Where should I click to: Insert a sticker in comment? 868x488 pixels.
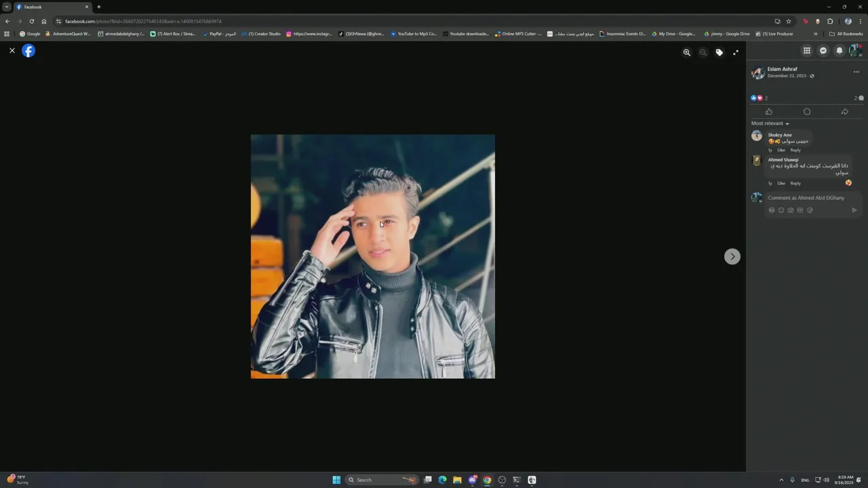(810, 210)
